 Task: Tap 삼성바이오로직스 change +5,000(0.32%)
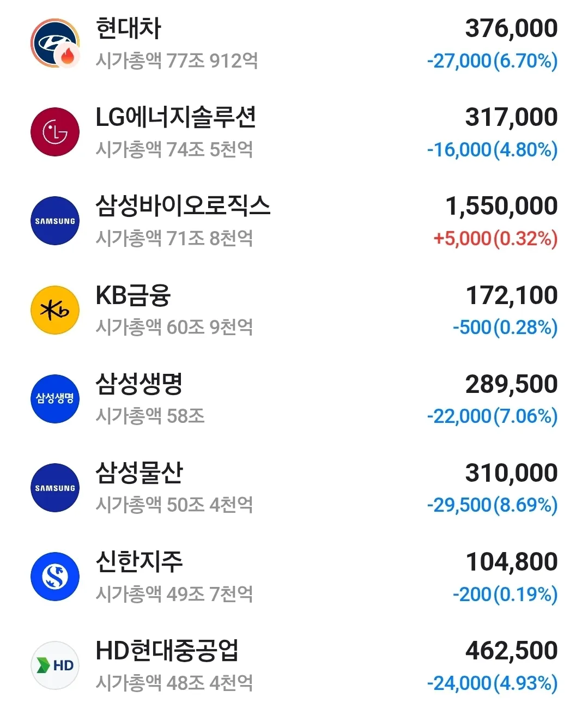tap(495, 238)
